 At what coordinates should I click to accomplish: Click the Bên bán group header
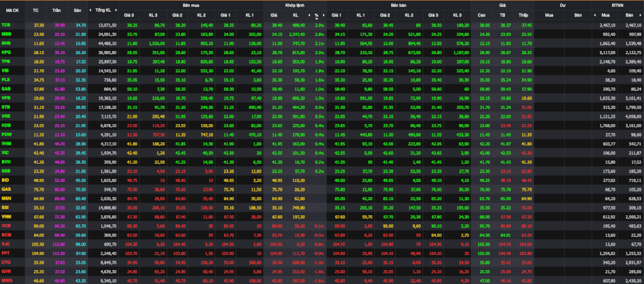coord(398,6)
